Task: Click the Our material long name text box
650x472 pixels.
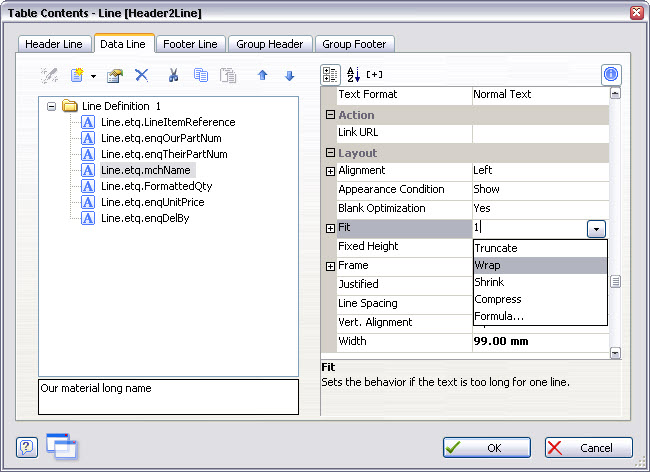Action: click(168, 397)
